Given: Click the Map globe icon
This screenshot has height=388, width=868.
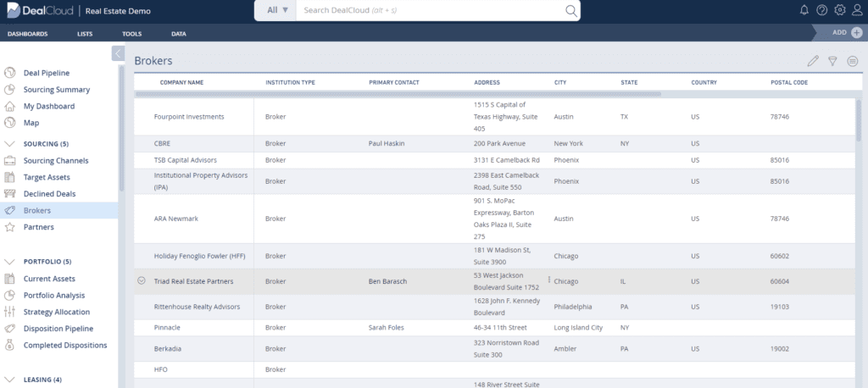Looking at the screenshot, I should pyautogui.click(x=9, y=123).
